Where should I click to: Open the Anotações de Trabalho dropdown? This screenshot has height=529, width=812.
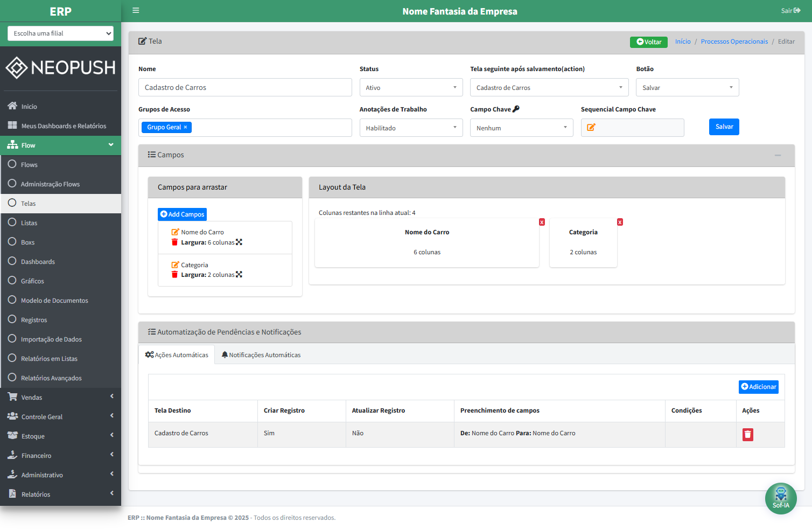[x=411, y=128]
